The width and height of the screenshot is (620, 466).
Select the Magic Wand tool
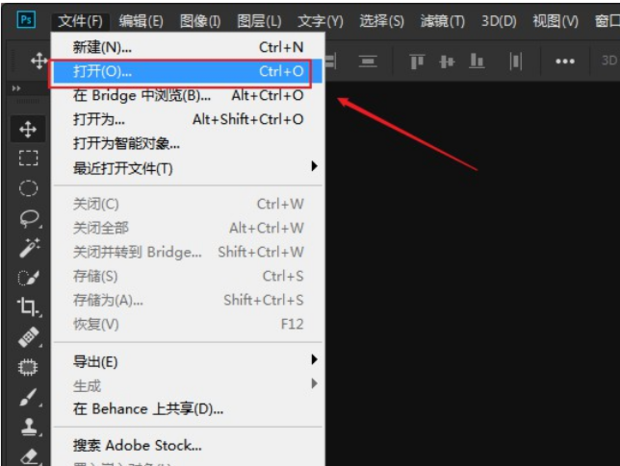pos(29,248)
